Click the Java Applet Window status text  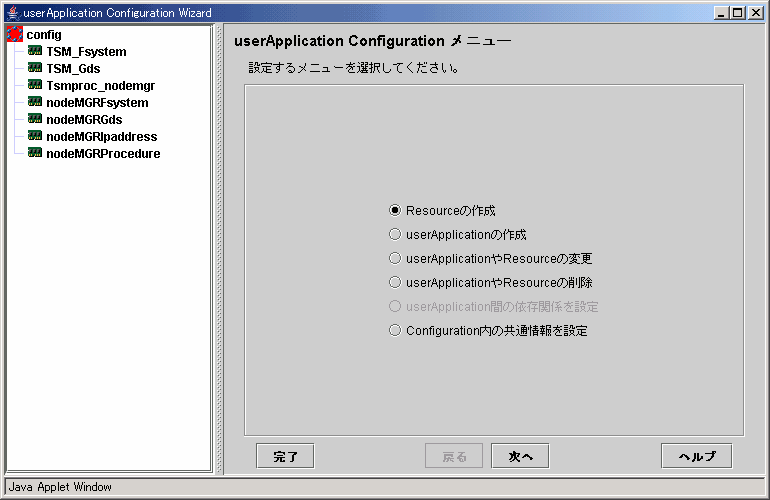[60, 487]
